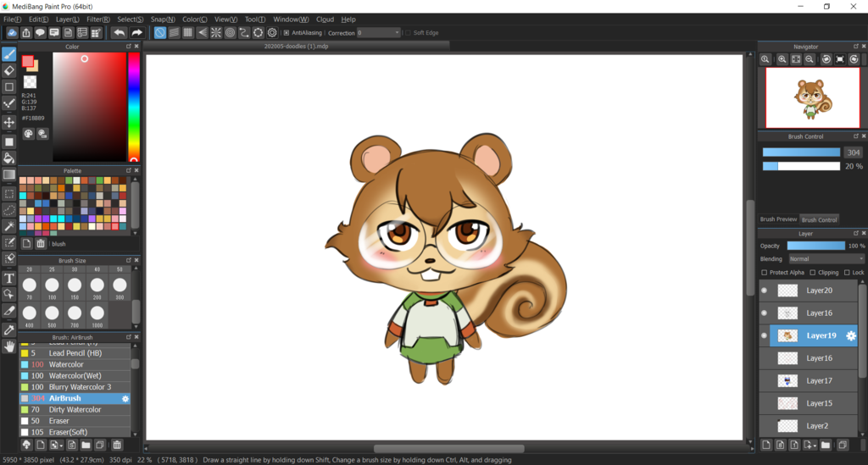Open layer add-options dropdown arrow

point(815,445)
